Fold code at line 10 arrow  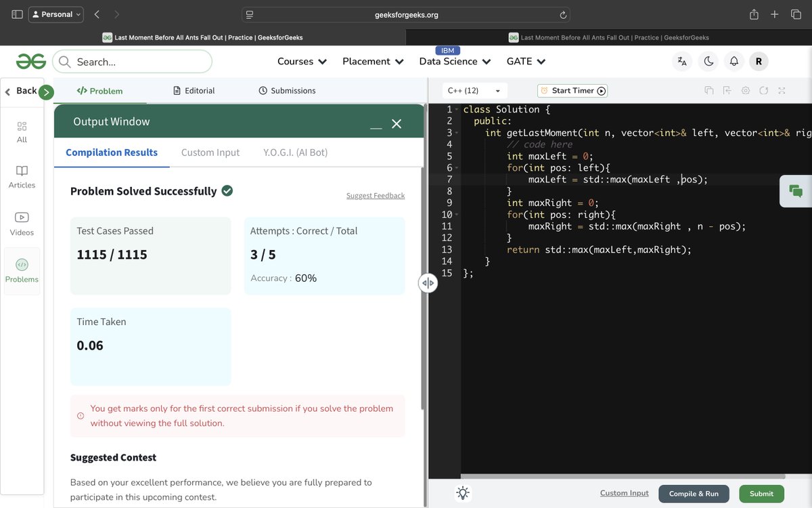coord(457,215)
